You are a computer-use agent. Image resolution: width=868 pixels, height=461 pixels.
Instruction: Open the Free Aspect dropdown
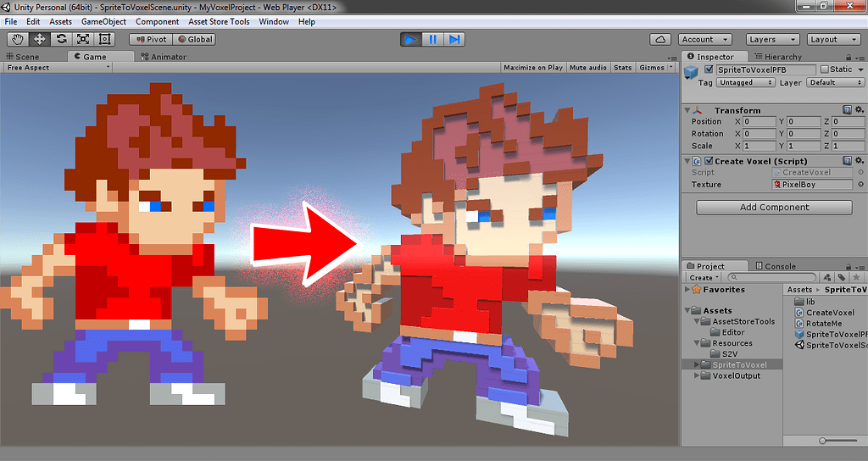58,68
